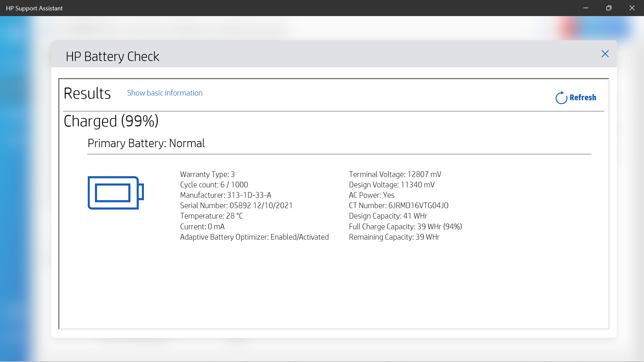Click the Full Charge Capacity 39 WHr line
The height and width of the screenshot is (362, 644).
pos(405,227)
